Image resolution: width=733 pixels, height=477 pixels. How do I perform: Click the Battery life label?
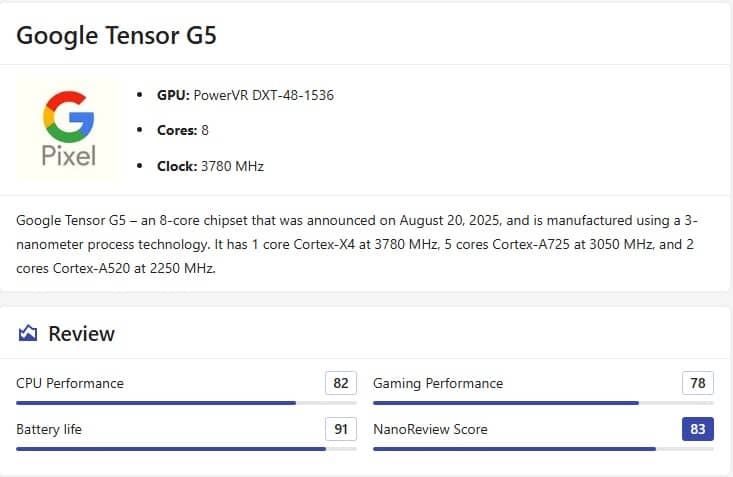tap(49, 429)
